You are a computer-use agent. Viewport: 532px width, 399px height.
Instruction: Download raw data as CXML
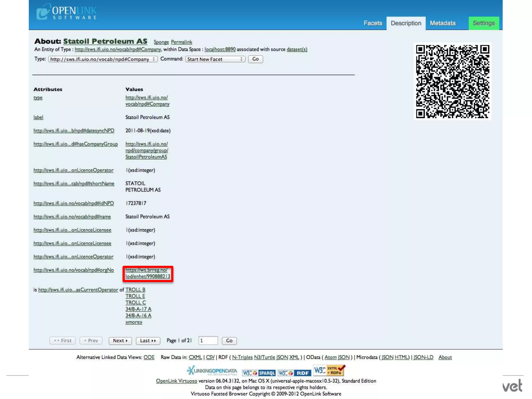point(195,357)
